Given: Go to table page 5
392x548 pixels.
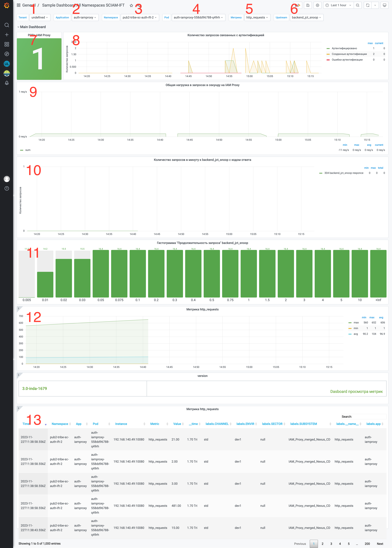Looking at the screenshot, I should [349, 544].
